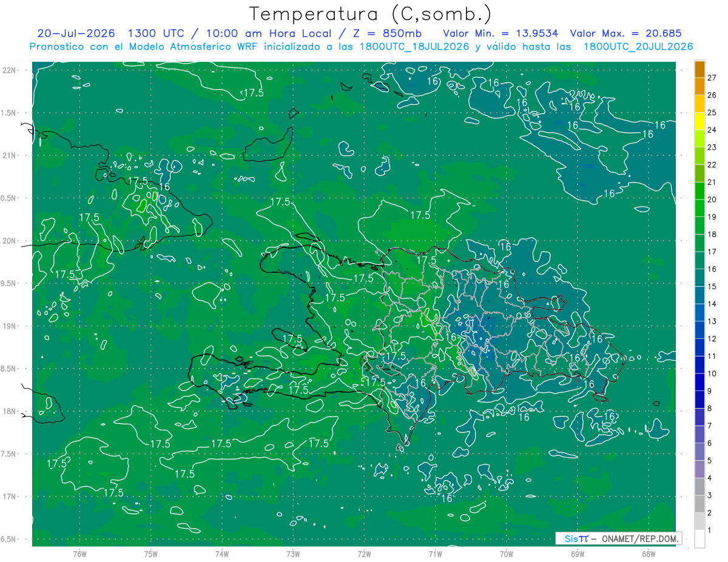Click the "5" value on the color scale
The image size is (728, 562).
710,461
